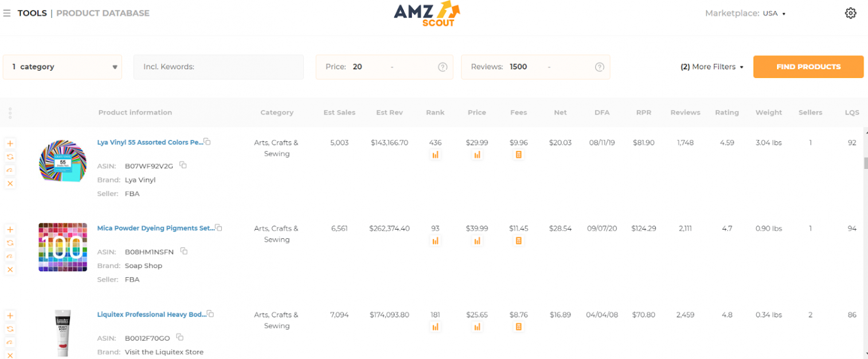Copy the Lya Vinyl product title

(208, 141)
